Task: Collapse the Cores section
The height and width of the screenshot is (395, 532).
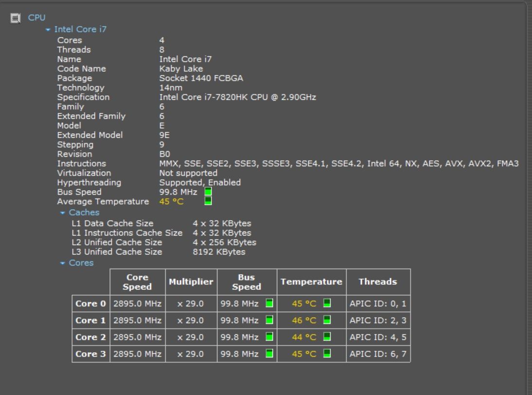Action: click(62, 263)
